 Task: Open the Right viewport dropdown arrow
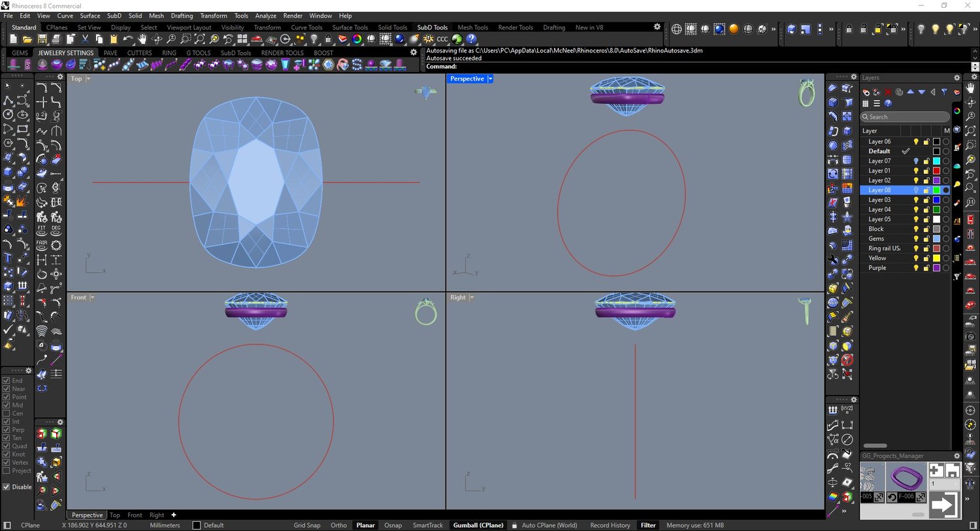pos(471,298)
